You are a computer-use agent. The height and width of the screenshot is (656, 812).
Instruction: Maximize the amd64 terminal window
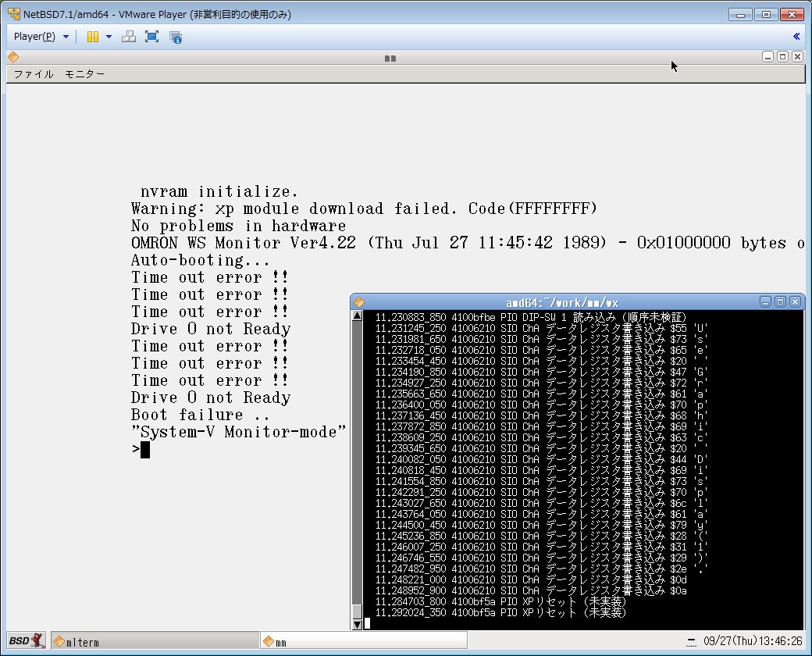tap(781, 302)
